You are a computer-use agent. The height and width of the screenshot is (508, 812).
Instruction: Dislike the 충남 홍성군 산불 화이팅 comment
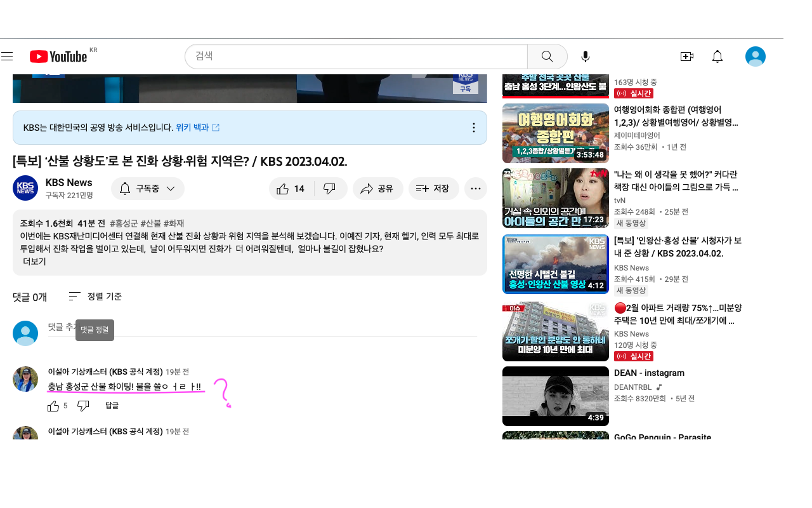(83, 406)
